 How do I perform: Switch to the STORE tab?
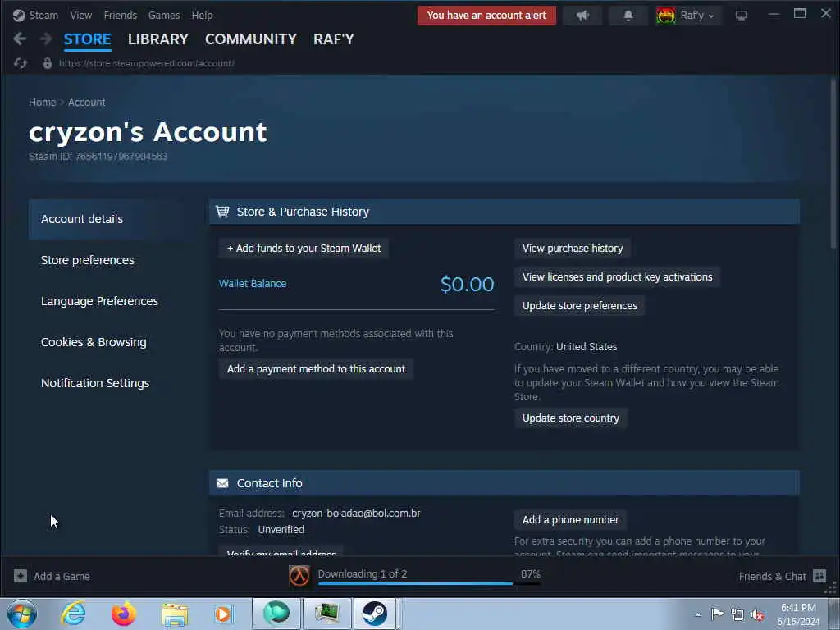(x=87, y=39)
